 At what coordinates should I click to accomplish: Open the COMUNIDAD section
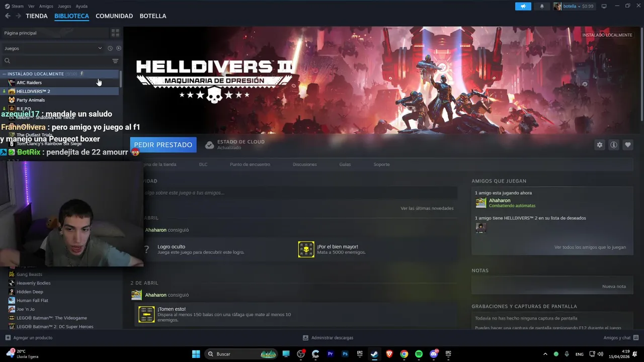pos(114,16)
